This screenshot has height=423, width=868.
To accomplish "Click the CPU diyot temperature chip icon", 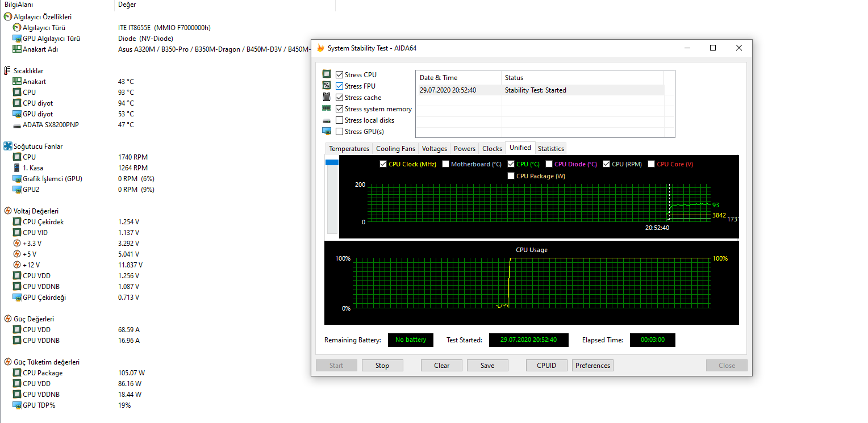I will [17, 103].
